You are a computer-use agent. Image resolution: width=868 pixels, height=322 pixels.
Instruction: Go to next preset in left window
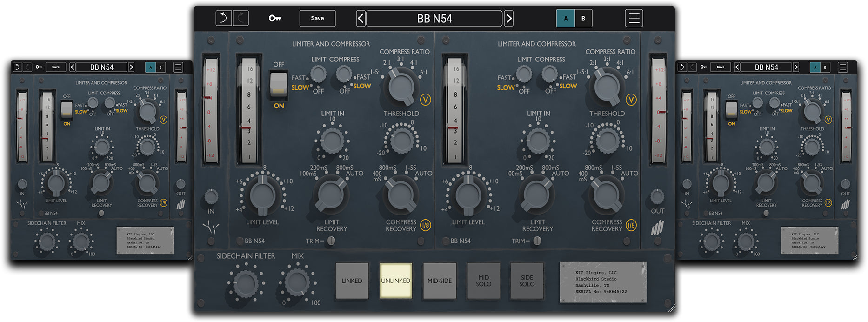tap(131, 67)
